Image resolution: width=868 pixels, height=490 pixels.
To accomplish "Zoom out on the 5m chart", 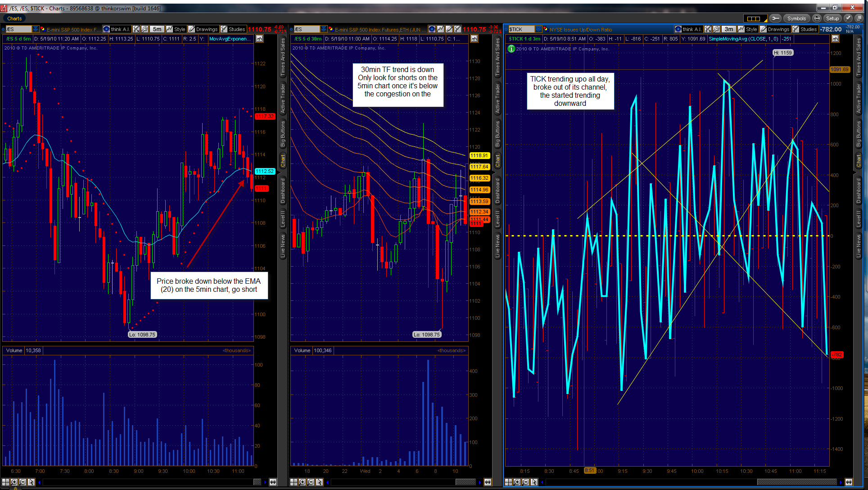I will (23, 482).
